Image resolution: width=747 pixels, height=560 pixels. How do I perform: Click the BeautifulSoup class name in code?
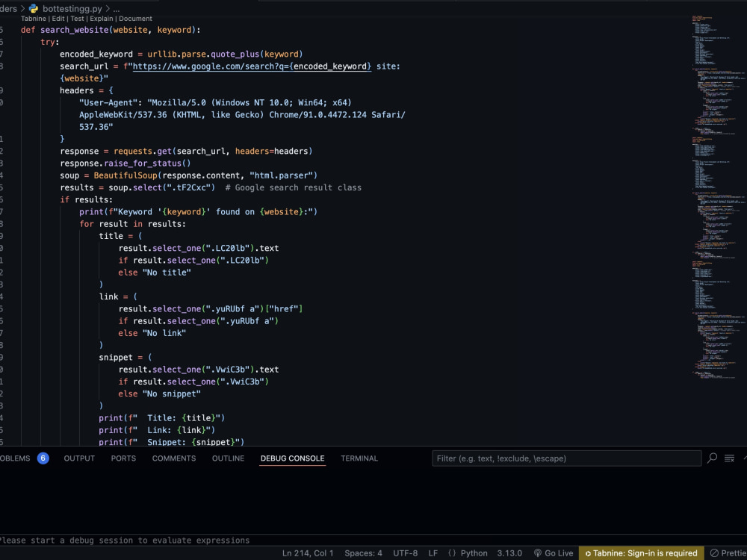coord(125,175)
